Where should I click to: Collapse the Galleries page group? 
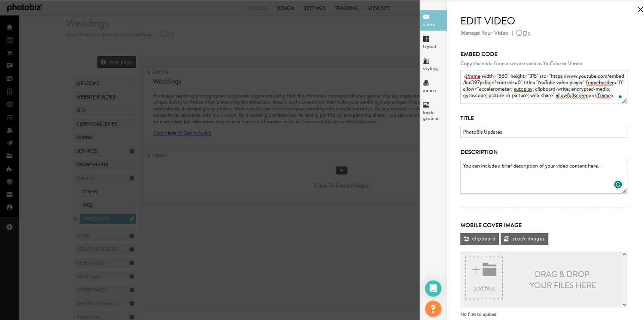(132, 178)
